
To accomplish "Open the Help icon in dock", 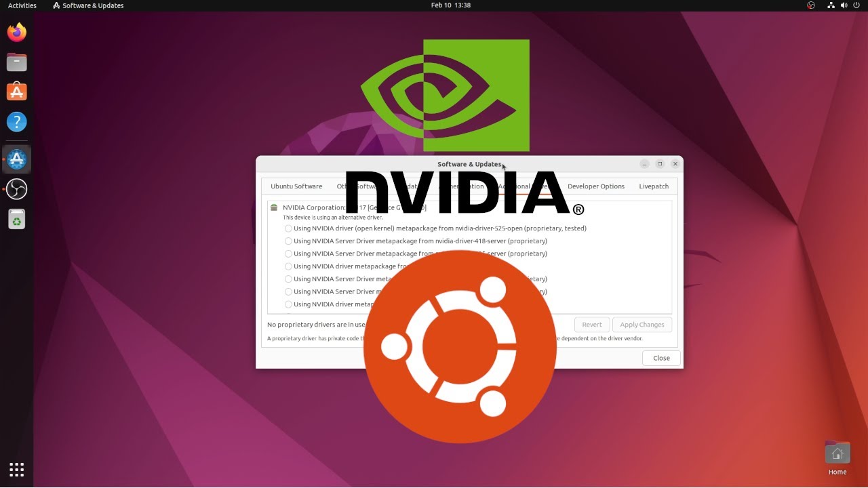I will (17, 122).
